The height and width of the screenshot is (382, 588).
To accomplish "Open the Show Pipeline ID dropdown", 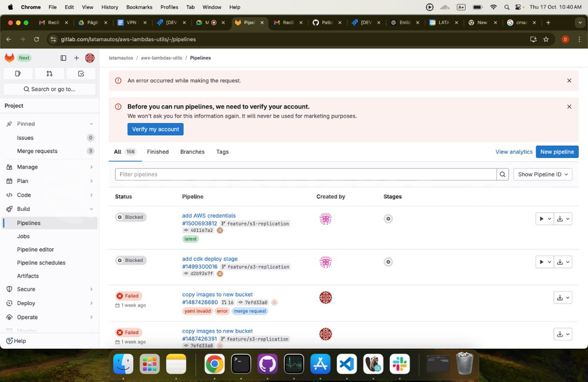I will pyautogui.click(x=543, y=174).
